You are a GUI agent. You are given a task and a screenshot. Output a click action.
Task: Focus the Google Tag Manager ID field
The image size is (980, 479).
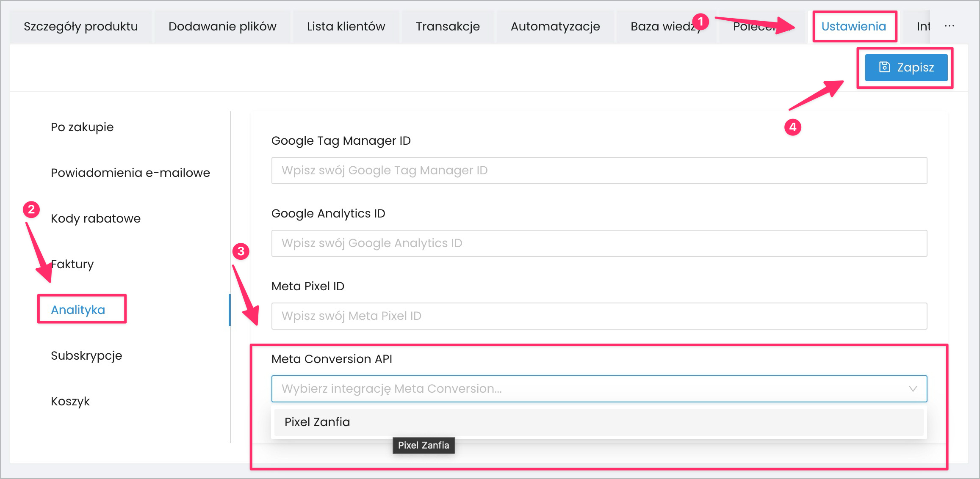599,171
